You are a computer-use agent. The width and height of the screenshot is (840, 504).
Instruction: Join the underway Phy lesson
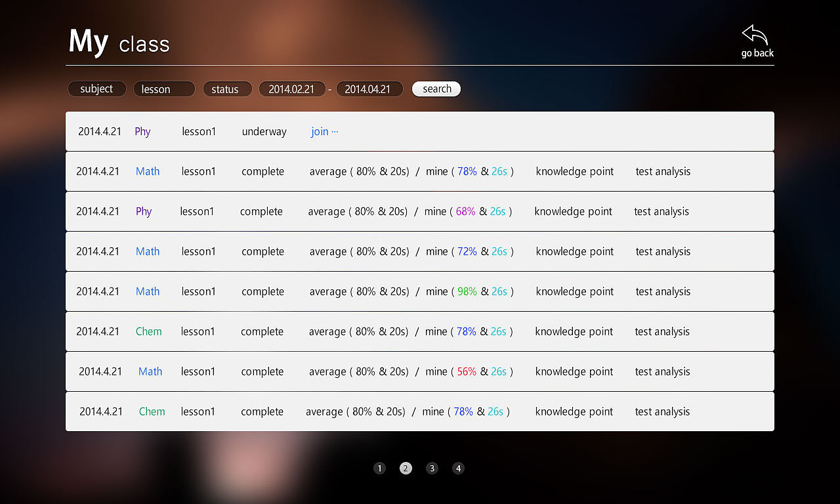point(325,131)
